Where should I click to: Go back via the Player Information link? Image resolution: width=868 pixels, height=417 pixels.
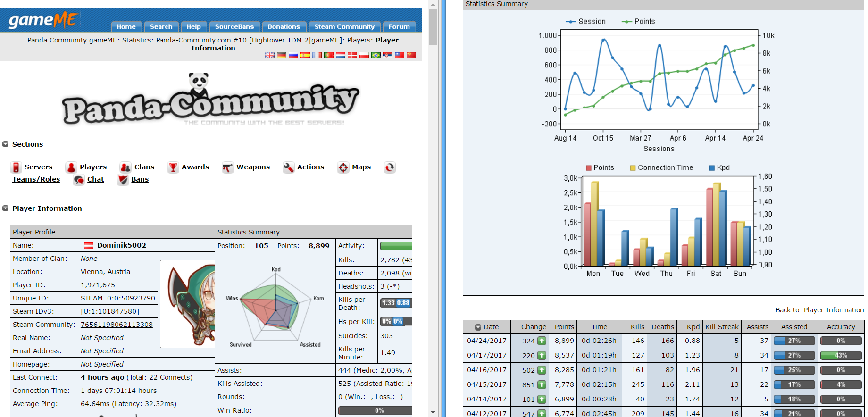click(834, 310)
